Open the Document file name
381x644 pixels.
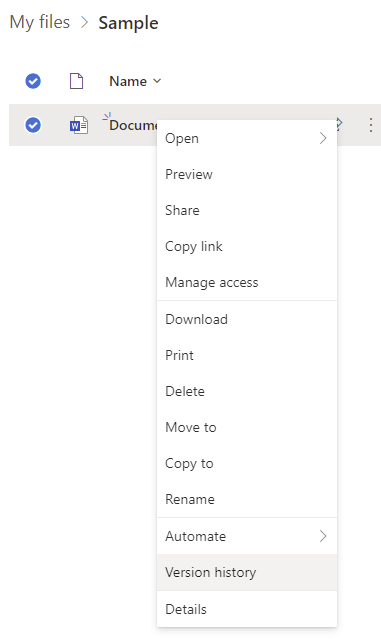coord(133,125)
